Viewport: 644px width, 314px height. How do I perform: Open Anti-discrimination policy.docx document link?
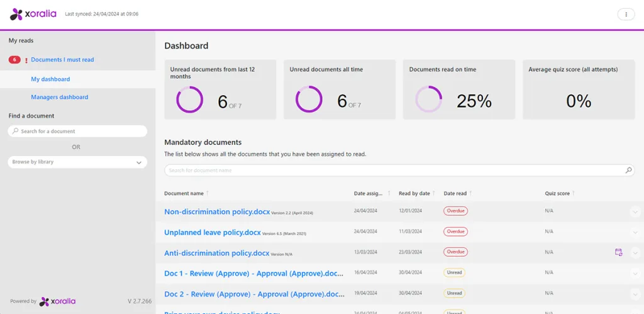(216, 253)
